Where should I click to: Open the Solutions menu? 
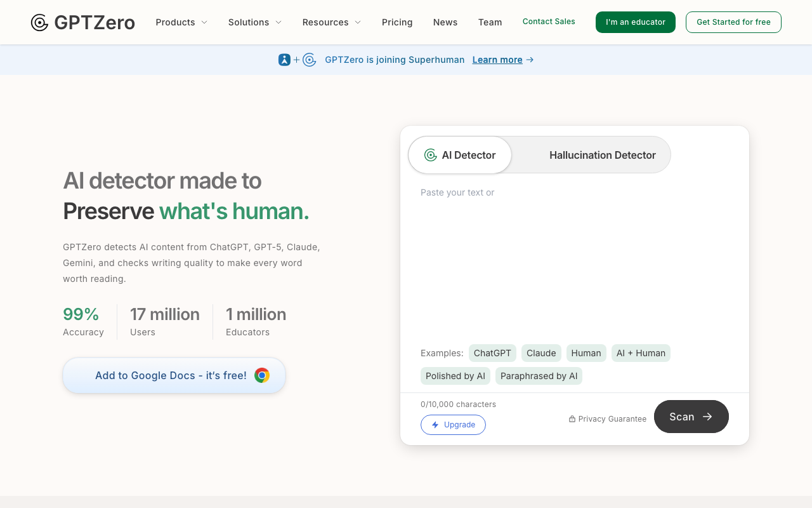(255, 22)
